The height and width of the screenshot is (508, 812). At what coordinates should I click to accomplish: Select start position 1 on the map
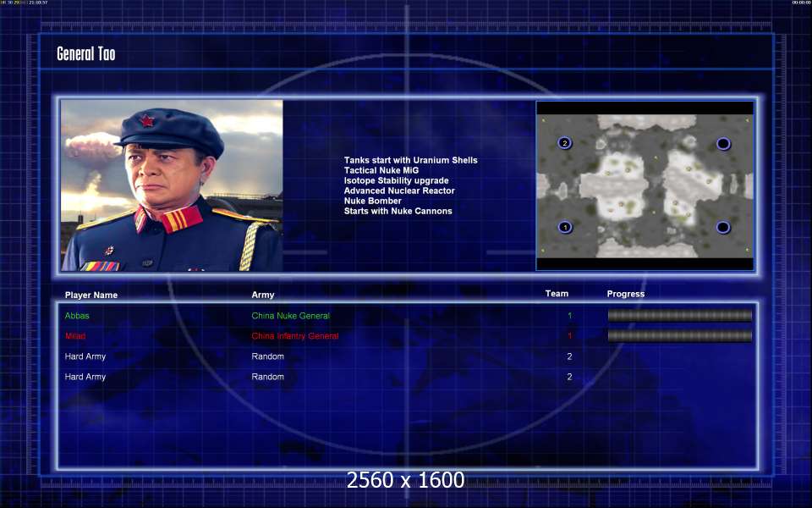pos(565,227)
